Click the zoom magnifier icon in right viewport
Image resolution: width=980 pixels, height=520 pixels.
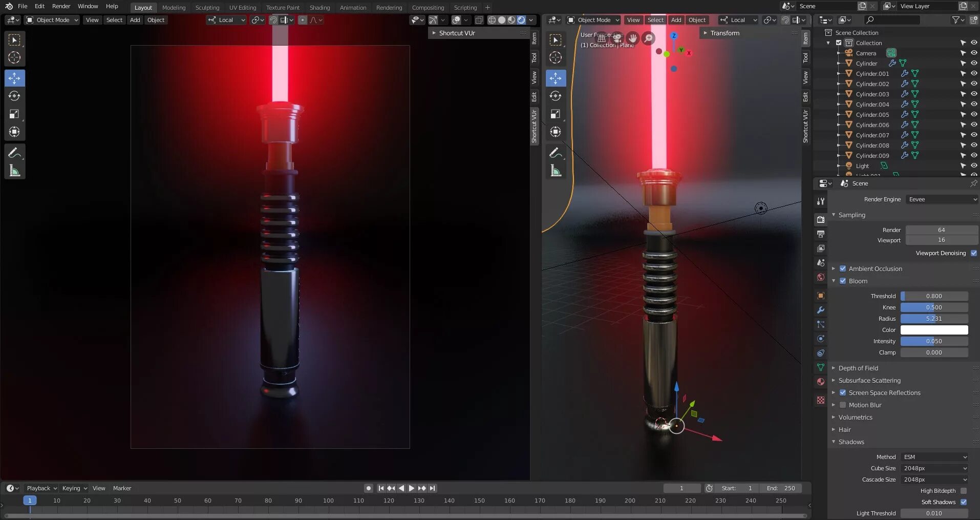[649, 38]
